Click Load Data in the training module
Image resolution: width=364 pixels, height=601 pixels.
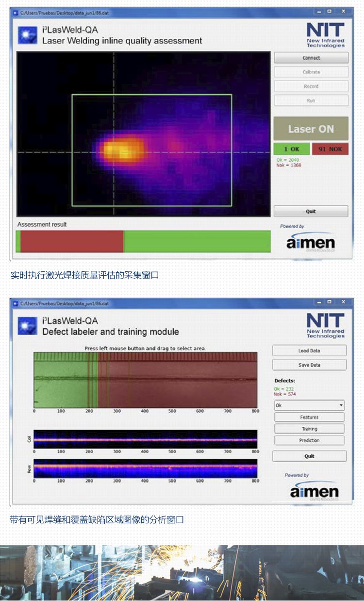coord(309,351)
